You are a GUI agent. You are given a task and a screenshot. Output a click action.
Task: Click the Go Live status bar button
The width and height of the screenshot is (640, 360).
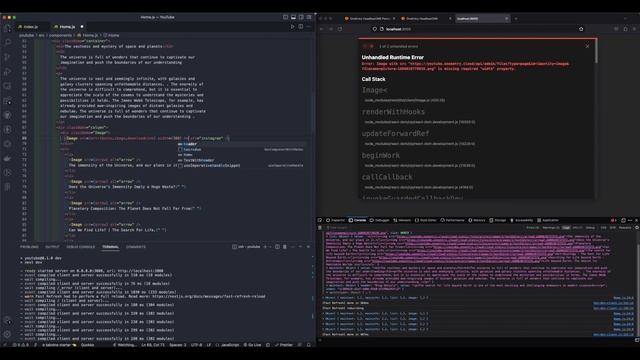[x=252, y=345]
